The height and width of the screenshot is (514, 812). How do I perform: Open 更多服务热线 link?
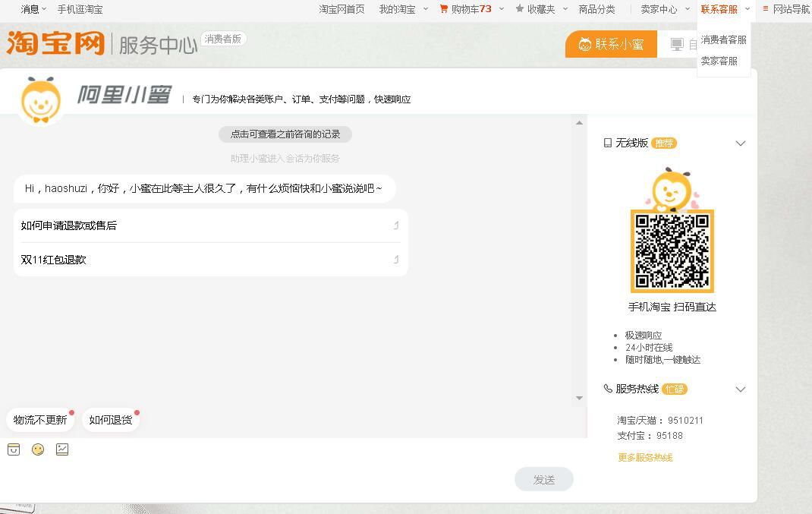(645, 458)
